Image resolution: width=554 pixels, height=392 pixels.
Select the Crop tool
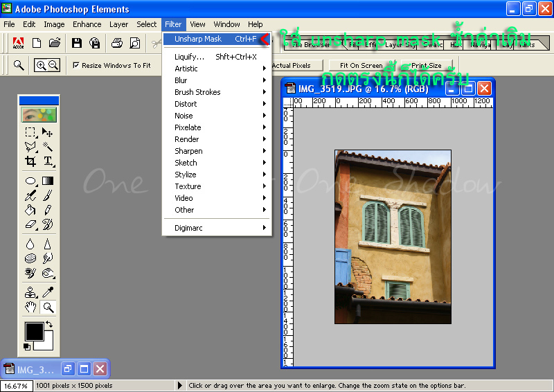pyautogui.click(x=30, y=161)
